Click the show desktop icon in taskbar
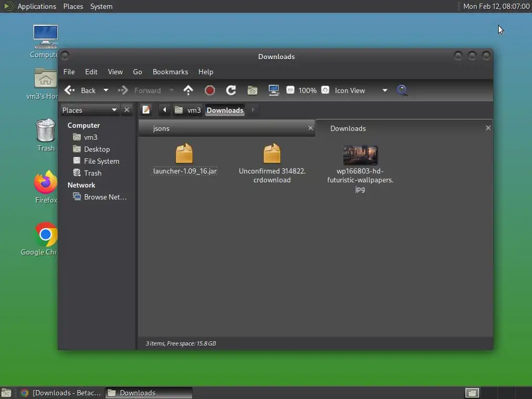Screen dimensions: 532x399 (x=6, y=393)
